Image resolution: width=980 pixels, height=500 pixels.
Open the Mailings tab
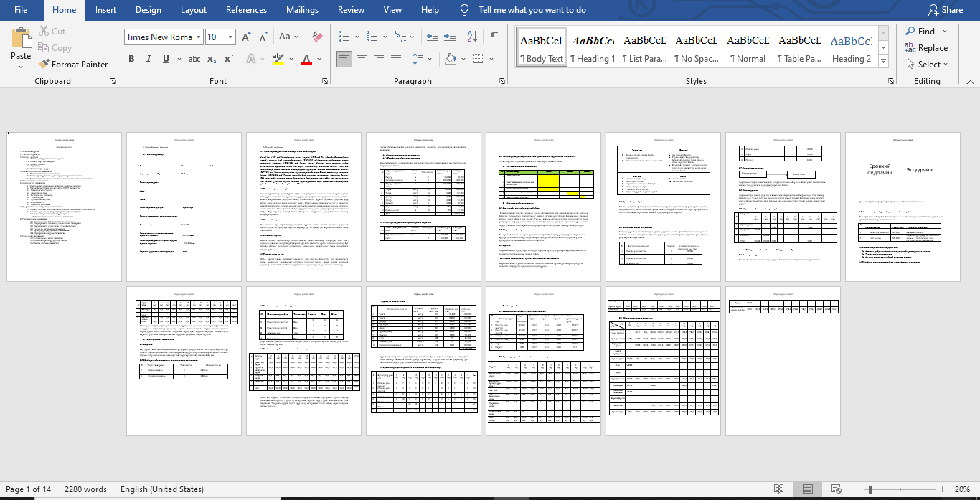(302, 10)
